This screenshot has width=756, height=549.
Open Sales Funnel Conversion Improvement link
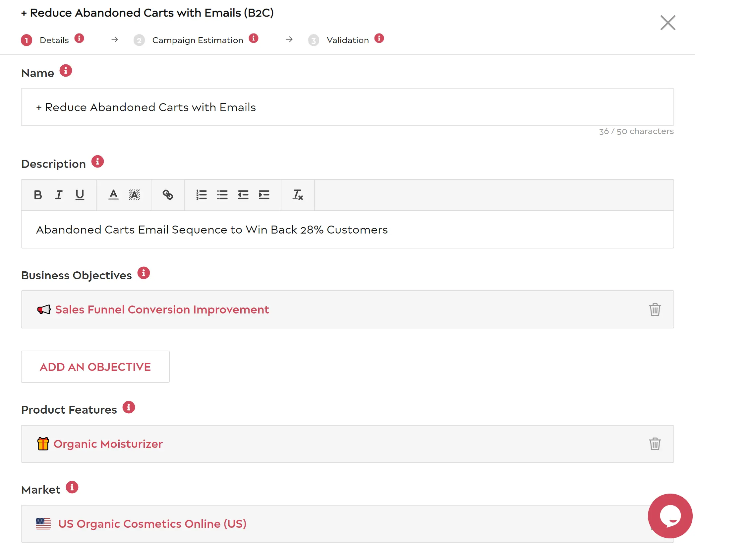[x=162, y=310]
